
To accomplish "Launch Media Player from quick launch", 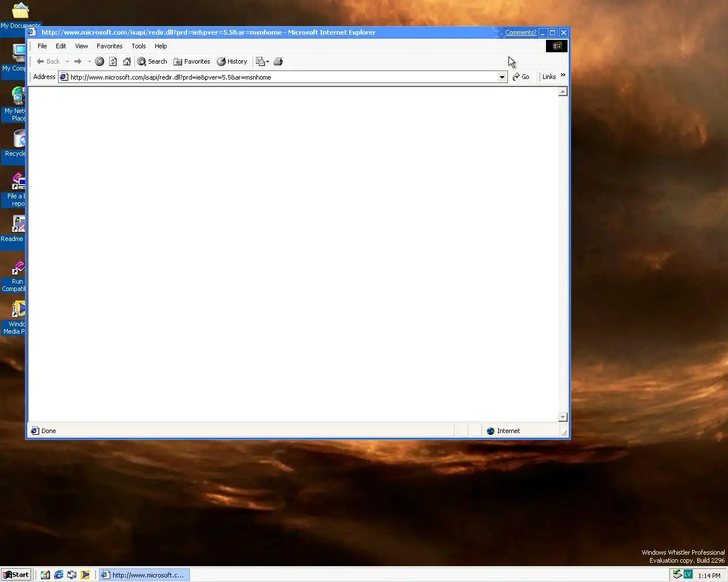I will coord(85,575).
